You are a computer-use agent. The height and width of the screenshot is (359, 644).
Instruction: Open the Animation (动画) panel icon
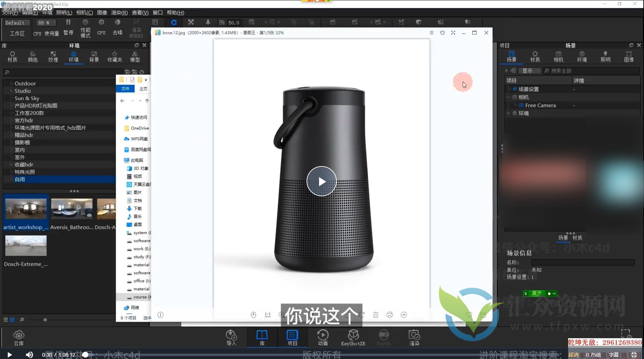point(323,337)
